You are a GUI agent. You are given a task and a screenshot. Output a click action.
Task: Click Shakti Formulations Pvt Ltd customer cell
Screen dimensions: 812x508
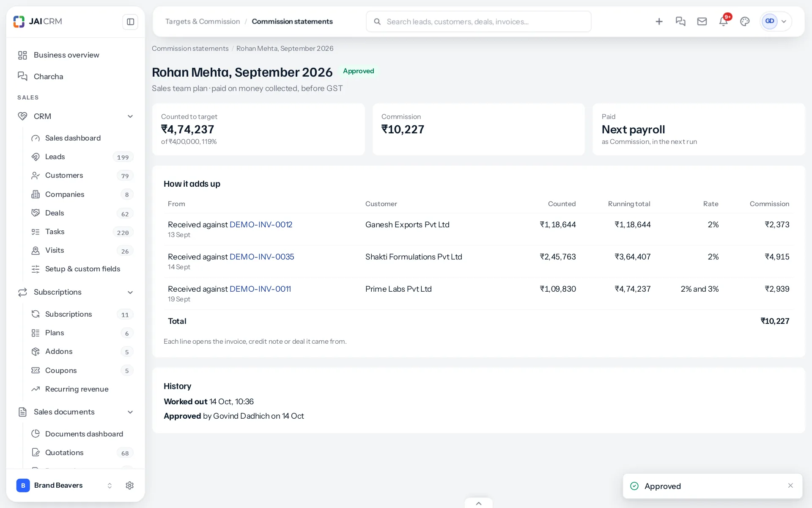pyautogui.click(x=414, y=257)
